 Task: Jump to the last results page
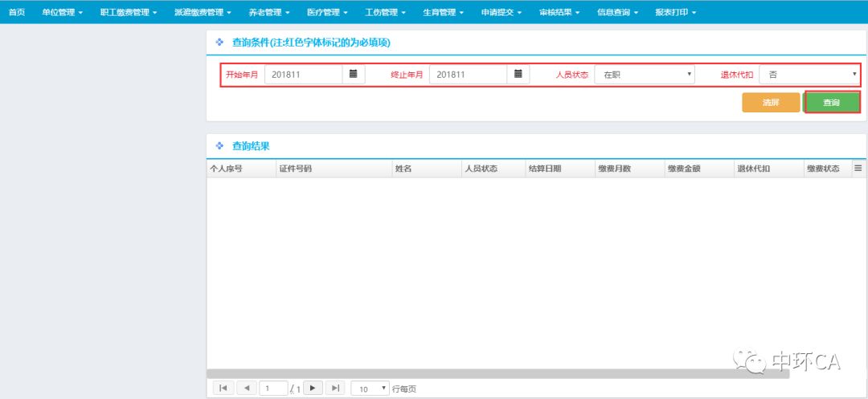point(336,388)
